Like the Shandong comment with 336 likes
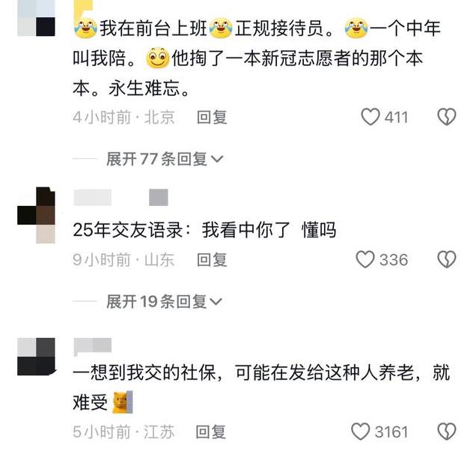 [365, 259]
